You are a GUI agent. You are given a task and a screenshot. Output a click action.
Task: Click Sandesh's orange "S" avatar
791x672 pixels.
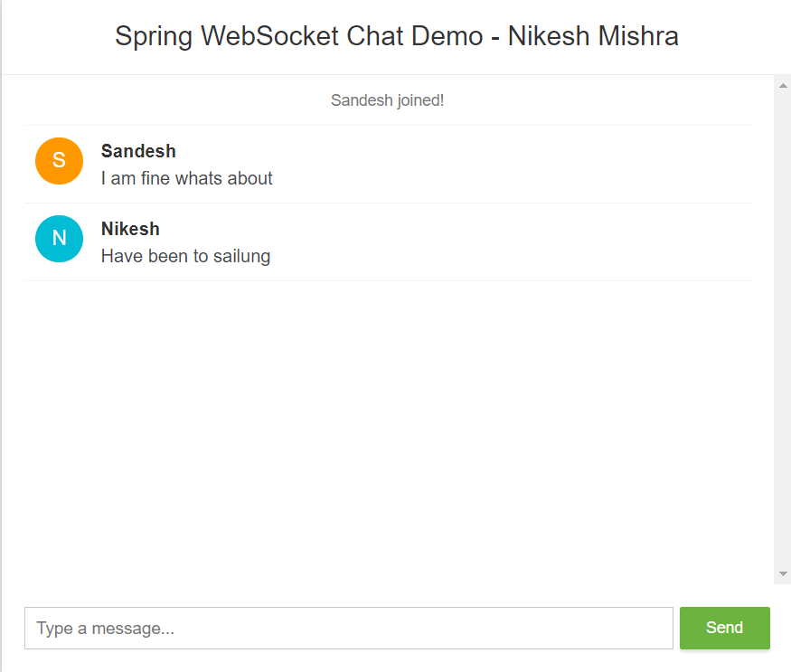pyautogui.click(x=59, y=161)
